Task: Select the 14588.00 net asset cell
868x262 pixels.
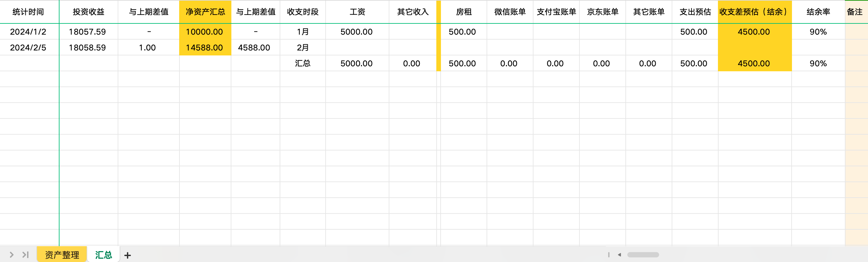Action: coord(205,48)
